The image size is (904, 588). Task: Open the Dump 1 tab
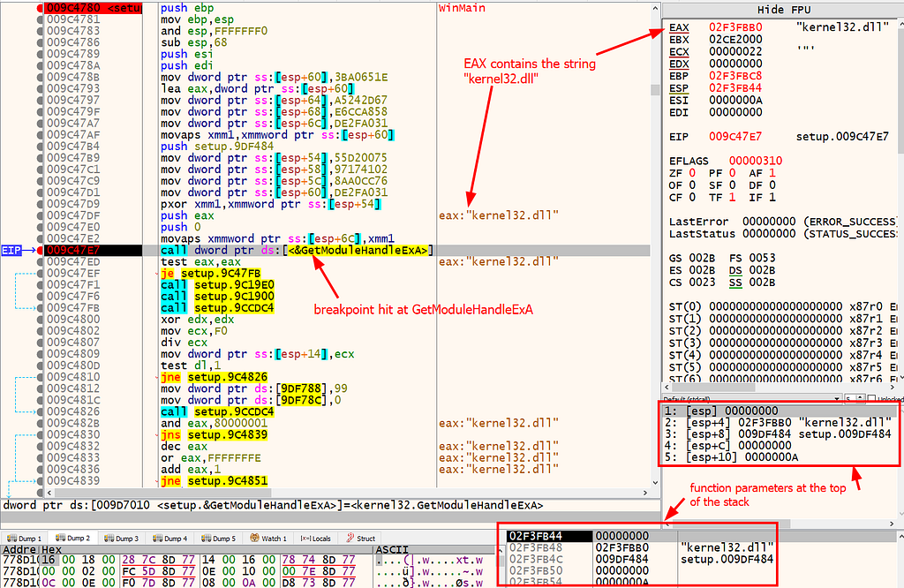pos(24,539)
